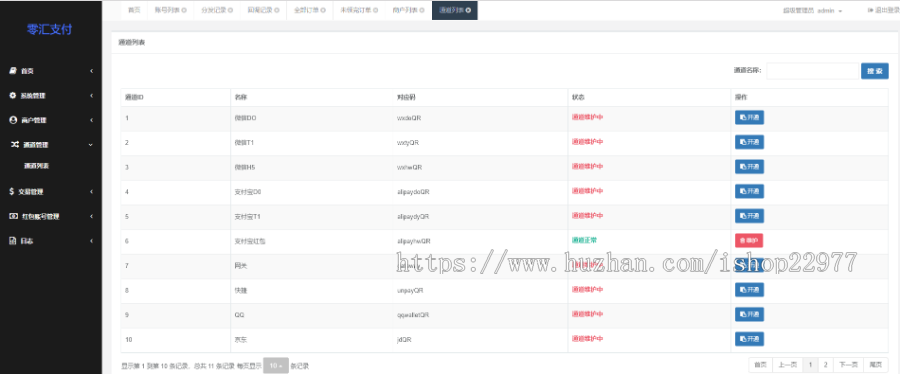Click 开通 button in channel ID 3 row
Image resolution: width=900 pixels, height=374 pixels.
click(749, 167)
